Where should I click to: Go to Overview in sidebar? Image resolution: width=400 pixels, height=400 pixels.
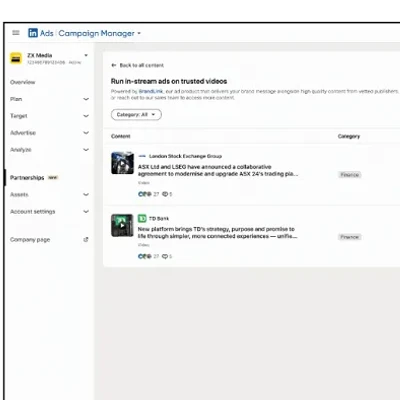[x=22, y=82]
